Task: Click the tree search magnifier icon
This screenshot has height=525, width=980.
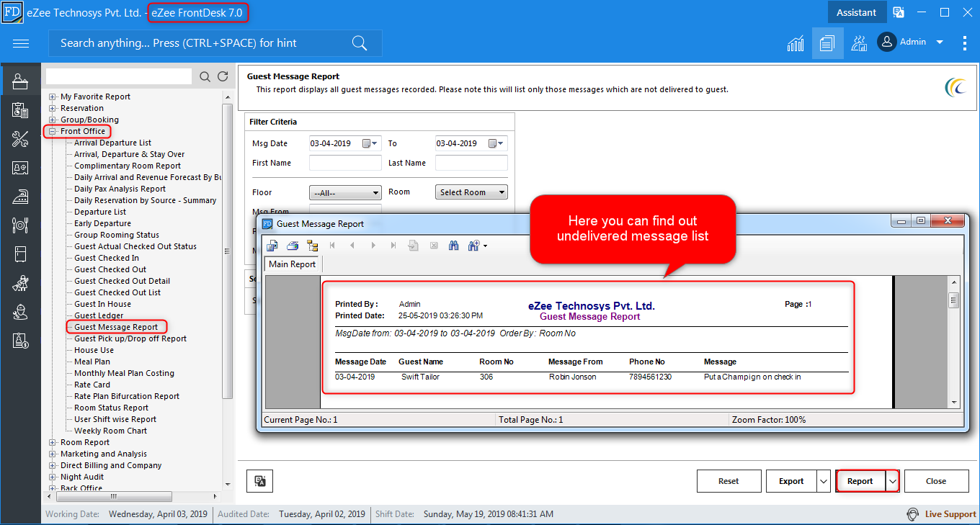Action: (x=205, y=76)
